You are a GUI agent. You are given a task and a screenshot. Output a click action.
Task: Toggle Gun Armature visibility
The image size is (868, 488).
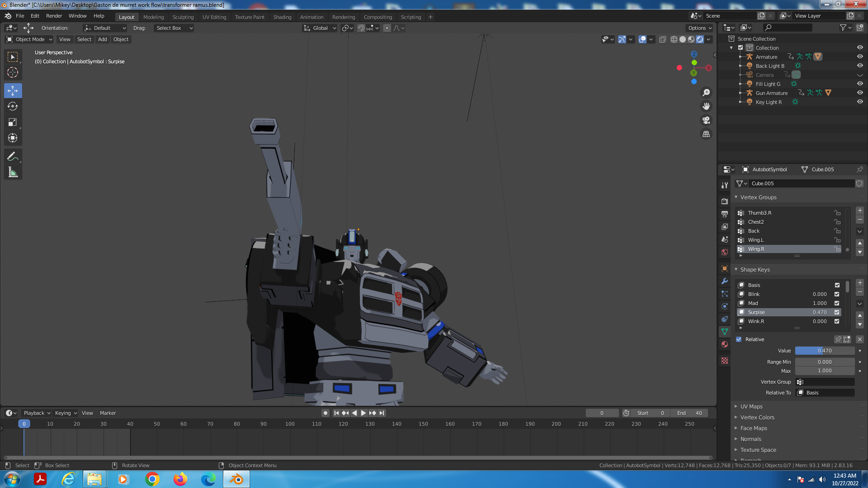click(860, 93)
